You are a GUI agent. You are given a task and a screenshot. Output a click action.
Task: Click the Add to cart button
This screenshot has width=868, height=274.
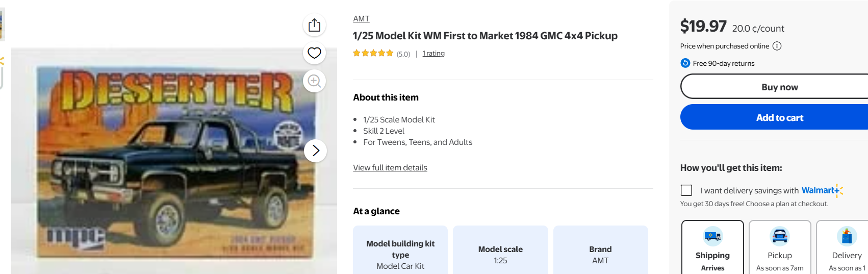[x=779, y=117]
